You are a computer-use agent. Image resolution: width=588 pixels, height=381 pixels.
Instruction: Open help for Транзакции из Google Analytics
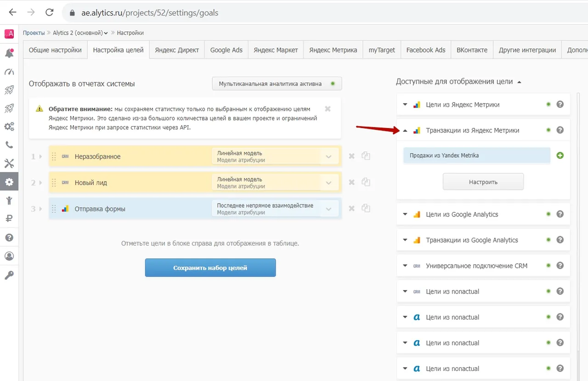click(560, 240)
